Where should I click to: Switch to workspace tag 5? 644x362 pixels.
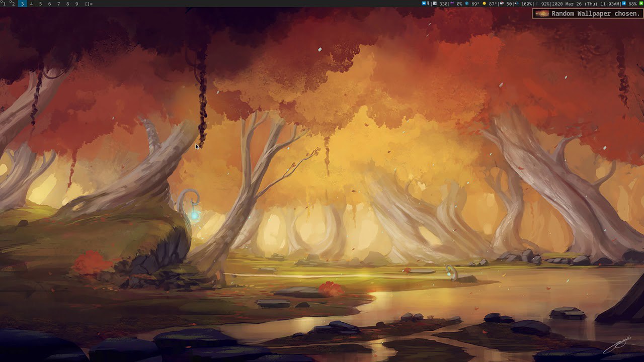click(x=40, y=4)
